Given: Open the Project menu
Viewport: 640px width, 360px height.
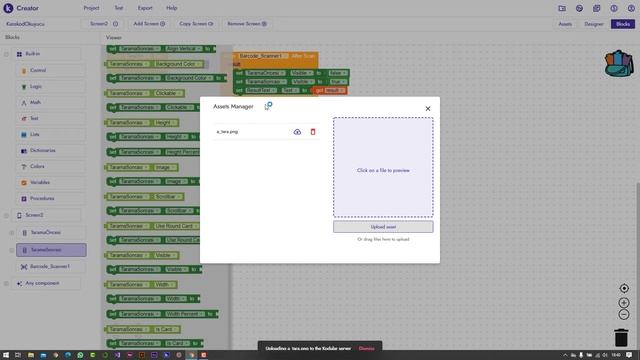Looking at the screenshot, I should pyautogui.click(x=91, y=8).
